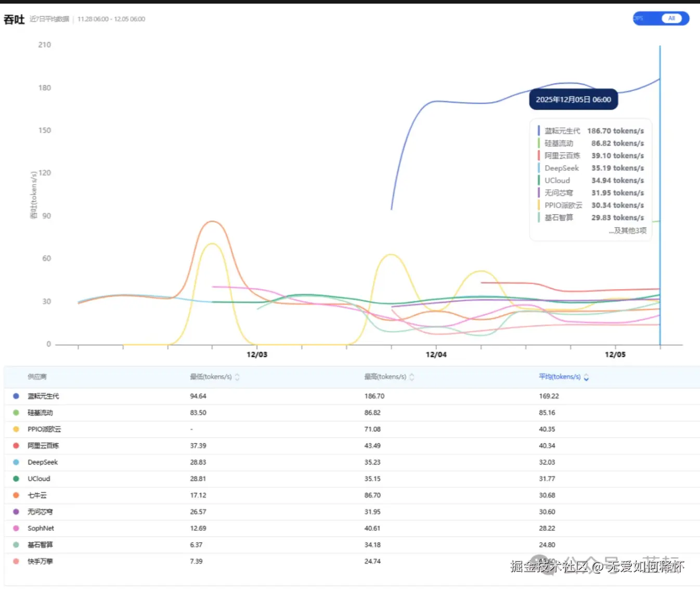Viewport: 700px width, 589px height.
Task: Click the maximum value 43.49
Action: coord(372,445)
